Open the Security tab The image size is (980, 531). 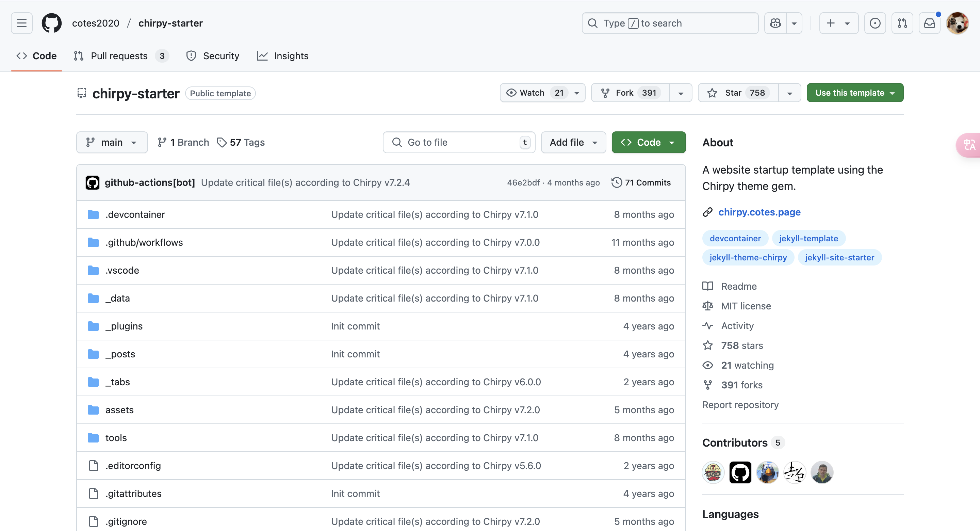213,56
